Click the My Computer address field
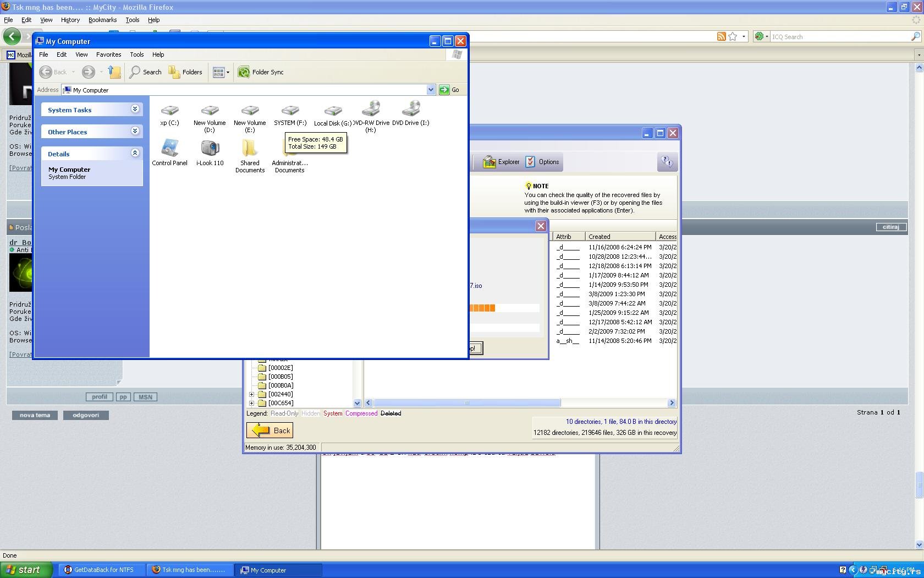Image resolution: width=924 pixels, height=578 pixels. coord(245,90)
